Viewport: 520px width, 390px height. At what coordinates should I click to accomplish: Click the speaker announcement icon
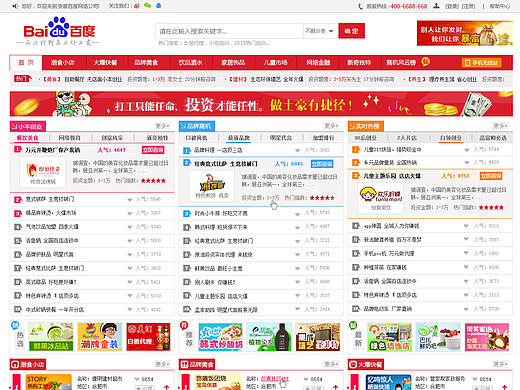[15, 6]
